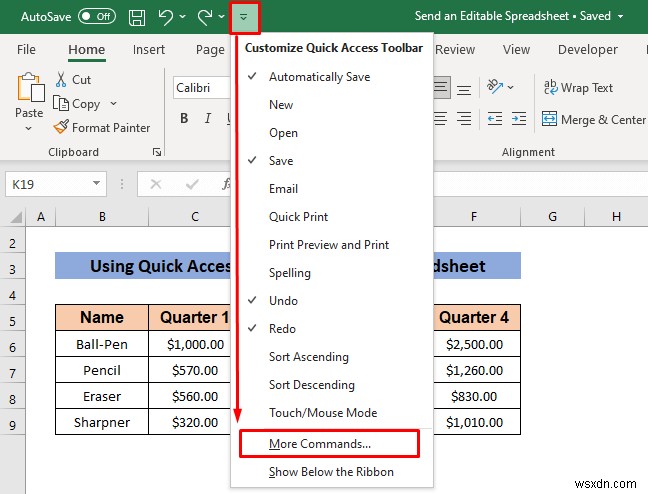Switch to the View tab
Screen dimensions: 648x494
tap(517, 50)
